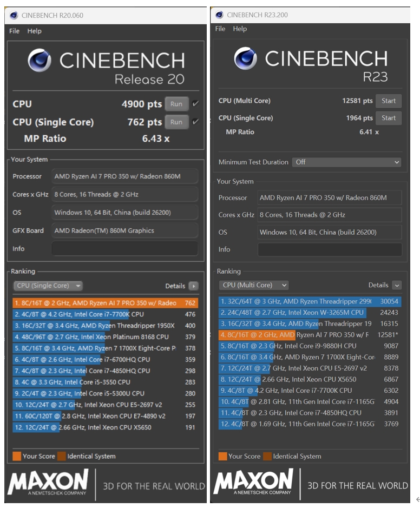
Task: Open R23 ranking CPU (Multi Core) dropdown
Action: click(254, 285)
